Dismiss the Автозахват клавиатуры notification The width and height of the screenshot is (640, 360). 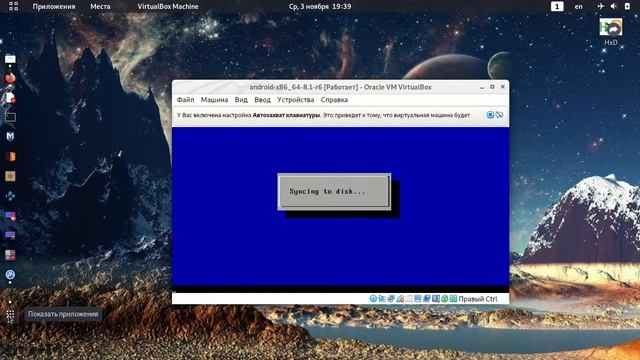pyautogui.click(x=490, y=115)
